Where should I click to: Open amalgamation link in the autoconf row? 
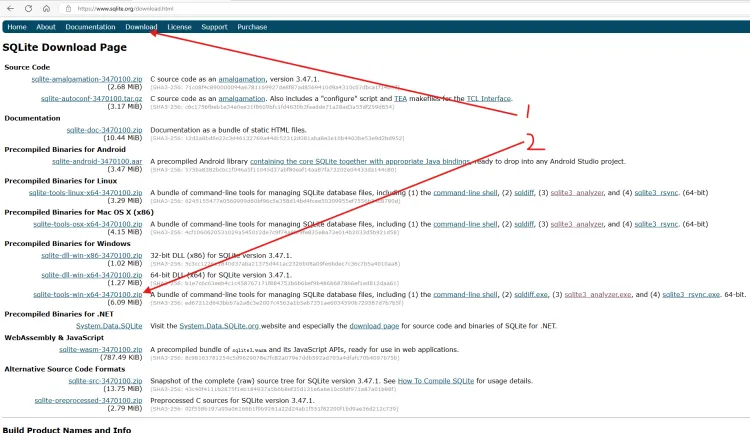(242, 99)
